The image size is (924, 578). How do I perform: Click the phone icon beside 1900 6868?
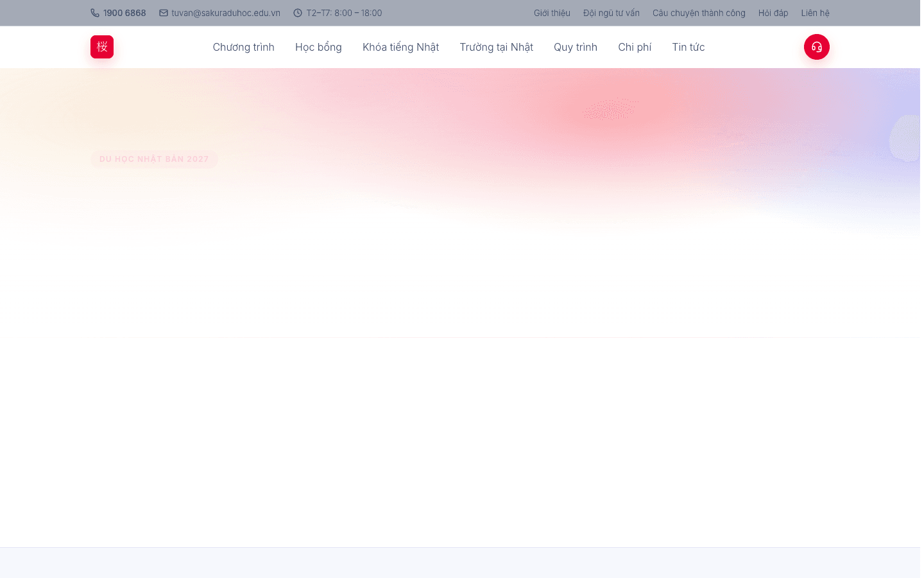pyautogui.click(x=95, y=13)
